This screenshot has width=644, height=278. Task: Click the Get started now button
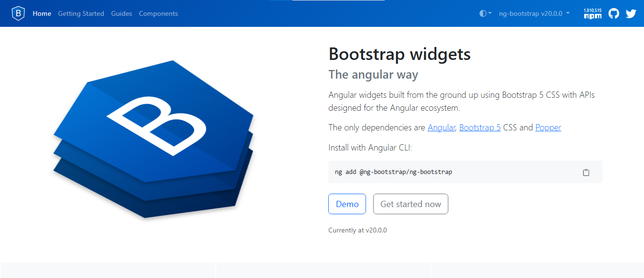tap(411, 204)
